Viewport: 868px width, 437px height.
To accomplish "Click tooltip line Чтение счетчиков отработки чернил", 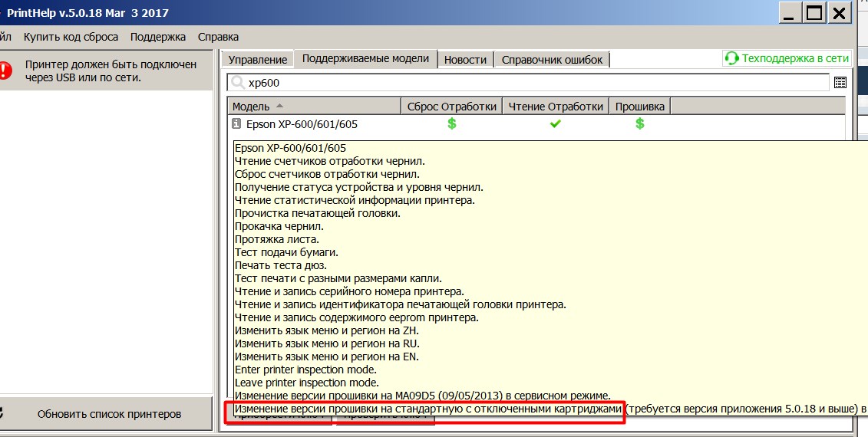I will 330,162.
